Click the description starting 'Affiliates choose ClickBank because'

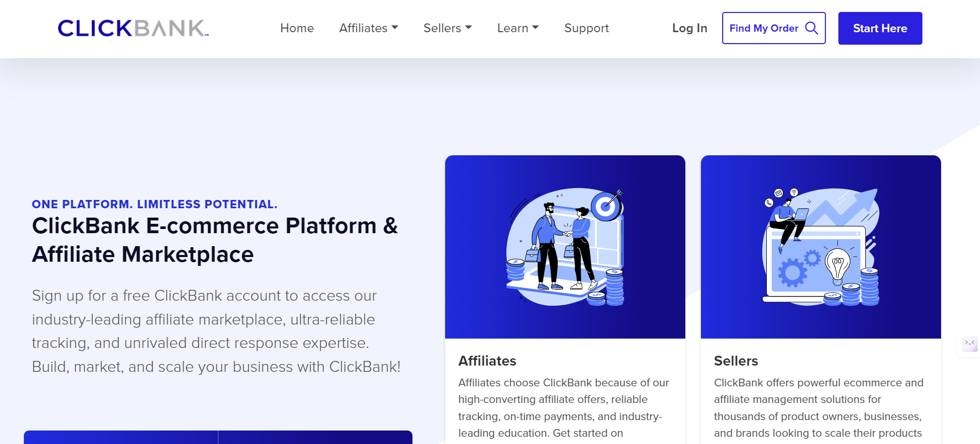(x=563, y=408)
